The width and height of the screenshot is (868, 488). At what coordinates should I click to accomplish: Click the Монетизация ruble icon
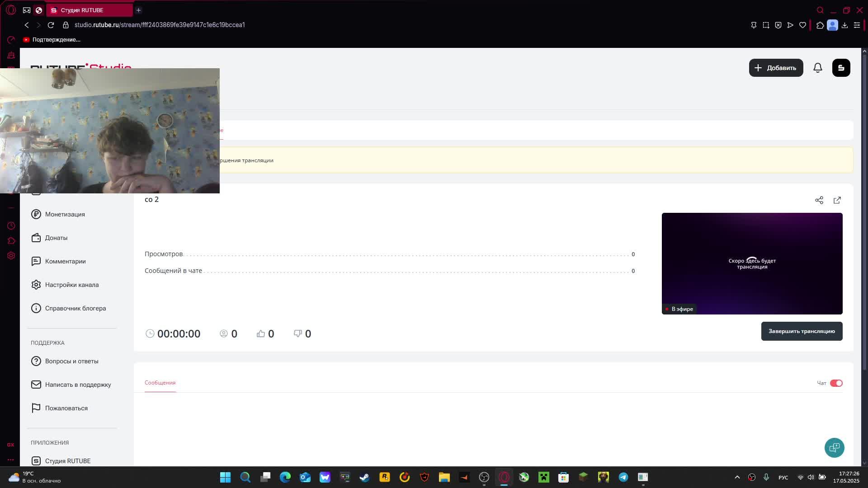pos(36,214)
